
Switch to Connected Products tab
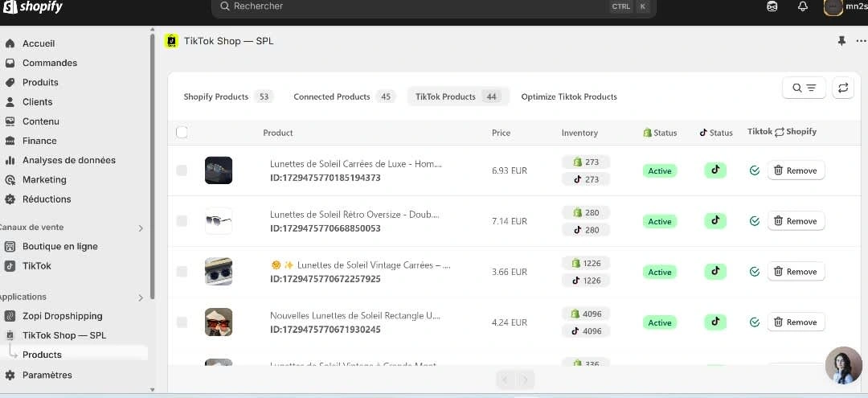point(344,96)
